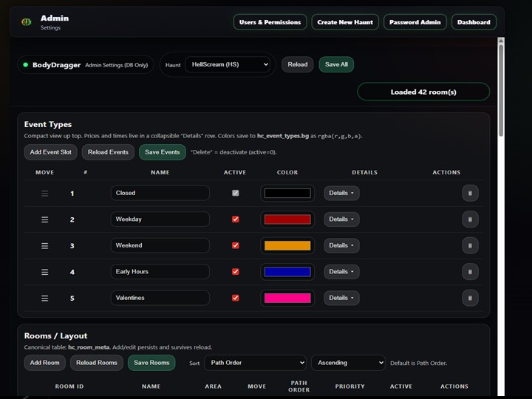The image size is (532, 399).
Task: Toggle Active checkbox for Closed
Action: [x=235, y=193]
